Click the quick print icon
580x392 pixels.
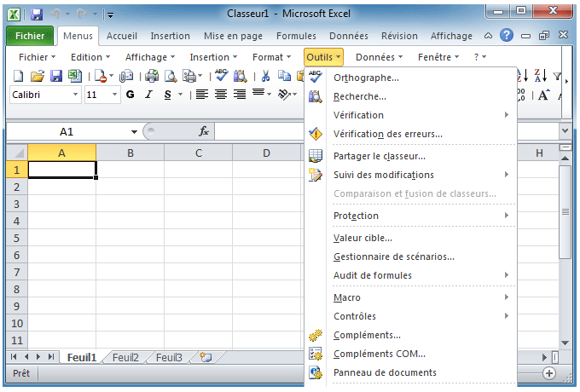152,76
